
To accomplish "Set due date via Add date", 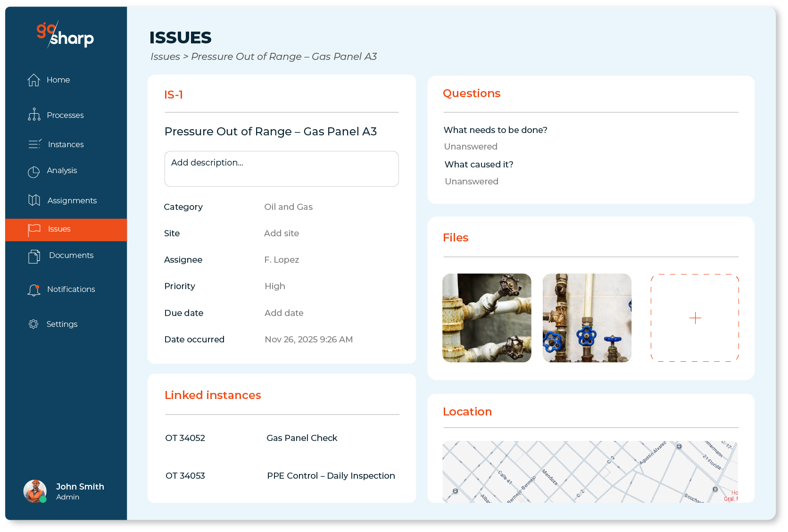I will pos(284,313).
